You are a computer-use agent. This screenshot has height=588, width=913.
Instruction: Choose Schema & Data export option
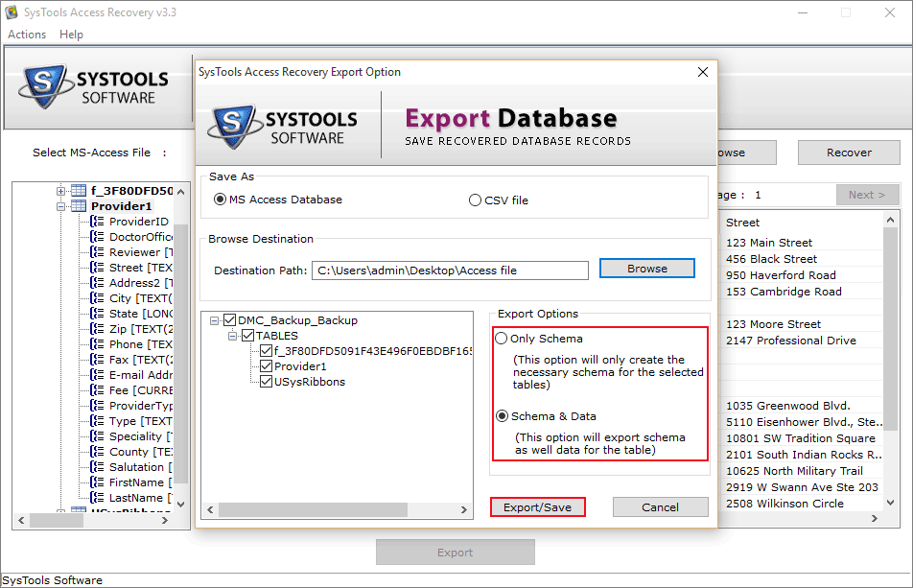click(x=502, y=416)
